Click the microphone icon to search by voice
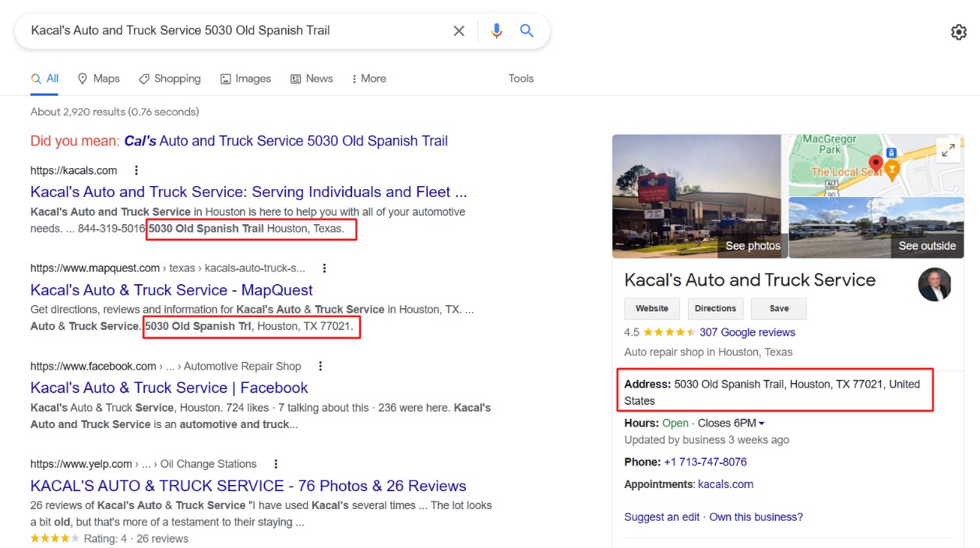The height and width of the screenshot is (548, 980). point(498,30)
